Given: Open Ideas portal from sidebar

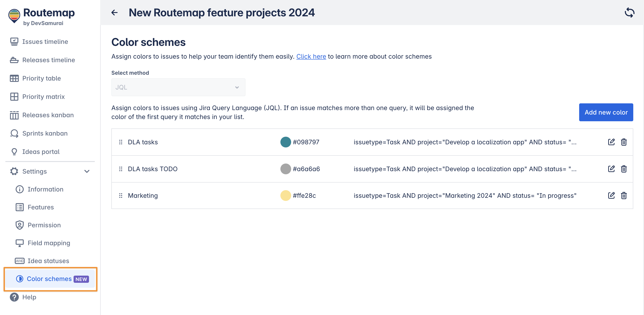Looking at the screenshot, I should tap(41, 152).
